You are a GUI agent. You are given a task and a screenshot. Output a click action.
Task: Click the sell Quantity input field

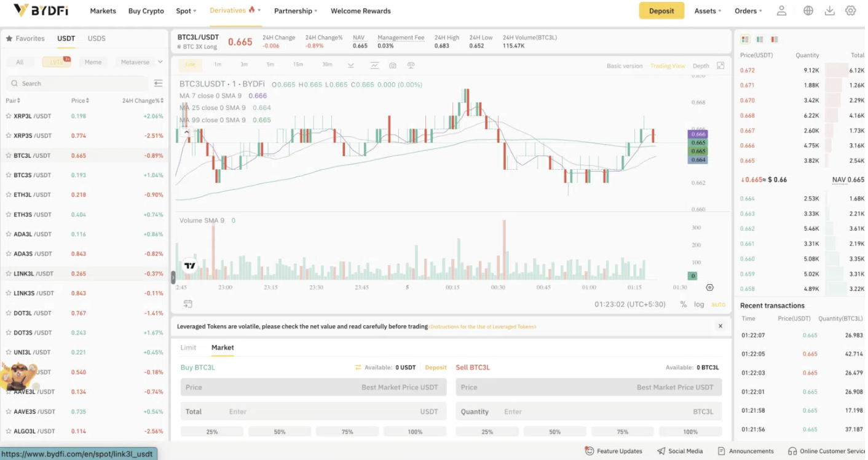589,411
